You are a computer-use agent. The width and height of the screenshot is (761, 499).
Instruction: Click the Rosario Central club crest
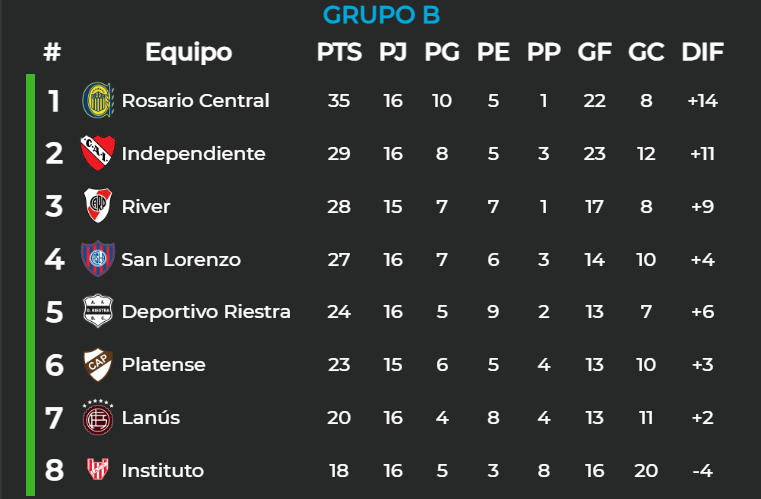(x=98, y=100)
